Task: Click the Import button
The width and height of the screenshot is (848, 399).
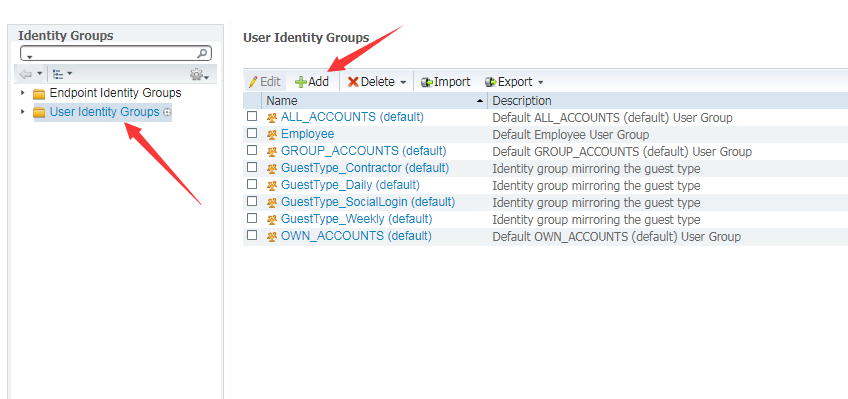Action: coord(446,82)
